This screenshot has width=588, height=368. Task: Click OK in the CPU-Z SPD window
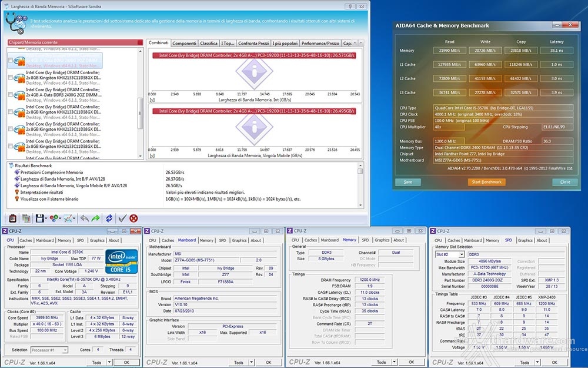(x=555, y=362)
